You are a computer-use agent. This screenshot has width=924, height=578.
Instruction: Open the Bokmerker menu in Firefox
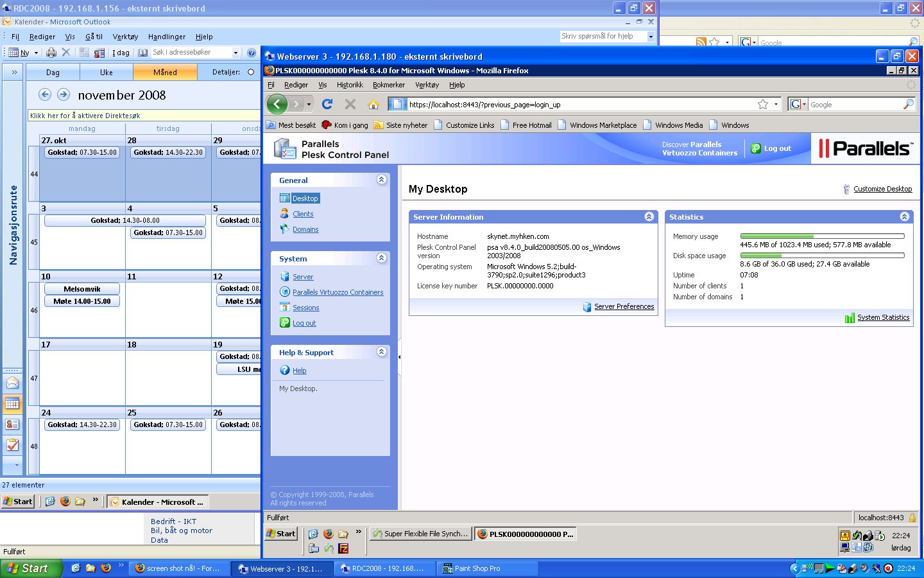389,85
